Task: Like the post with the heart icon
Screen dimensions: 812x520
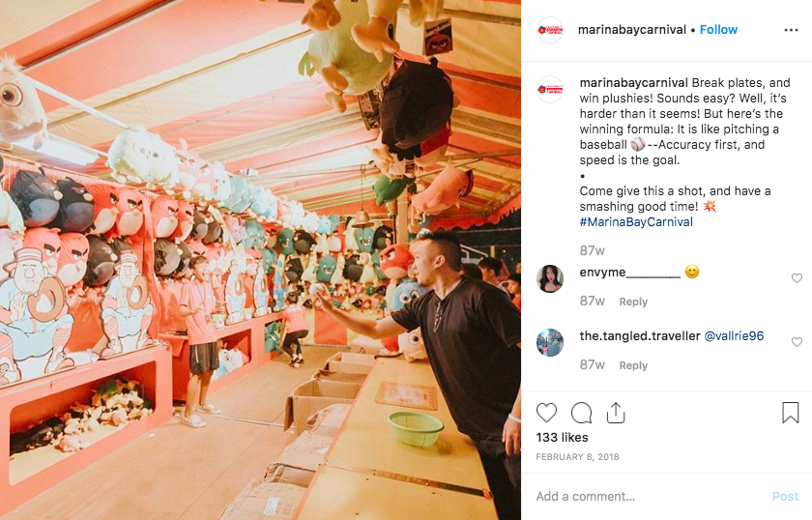Action: pos(546,413)
